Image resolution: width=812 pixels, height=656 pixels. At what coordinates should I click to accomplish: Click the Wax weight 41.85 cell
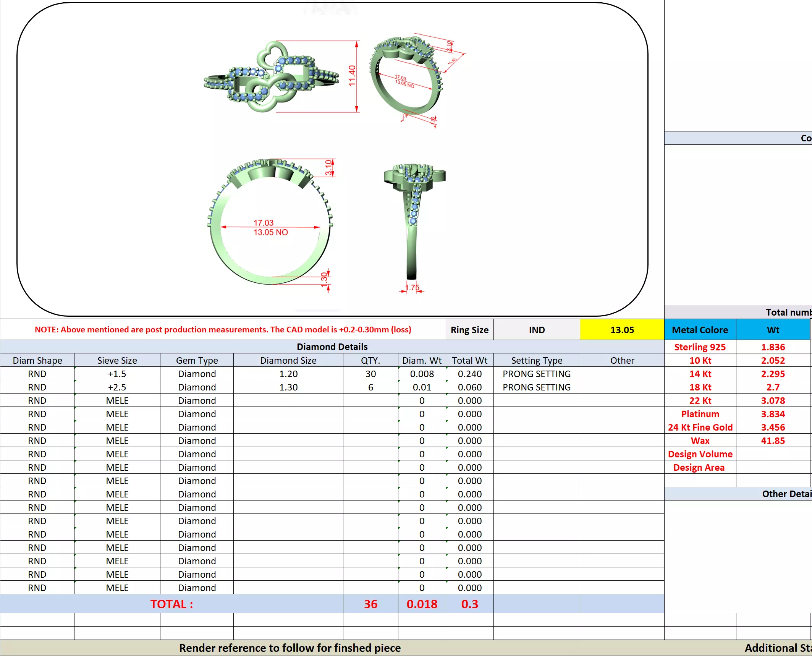[x=773, y=441]
